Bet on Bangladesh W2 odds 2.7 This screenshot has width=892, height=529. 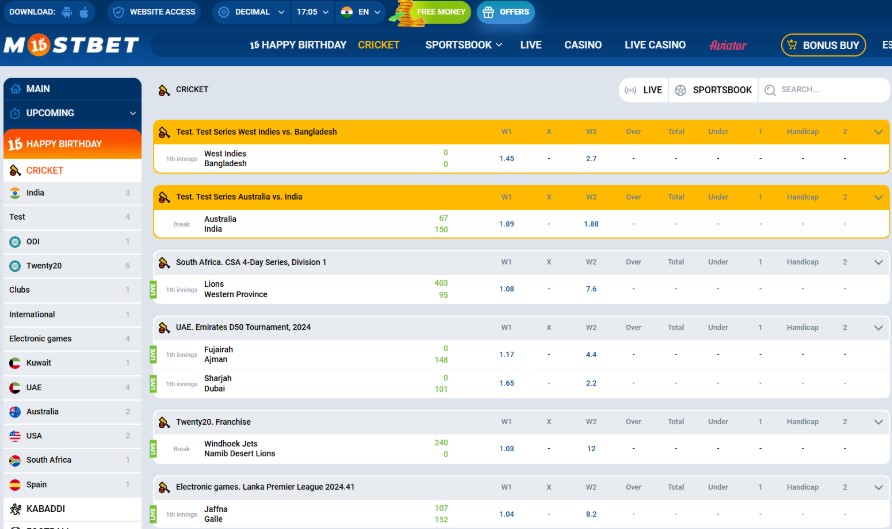pyautogui.click(x=591, y=159)
